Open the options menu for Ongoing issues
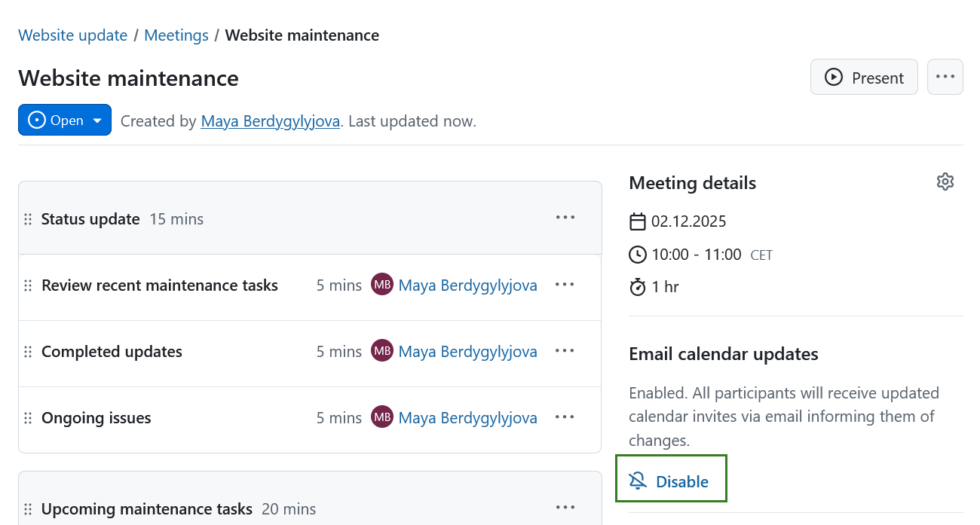The width and height of the screenshot is (980, 525). pyautogui.click(x=565, y=417)
